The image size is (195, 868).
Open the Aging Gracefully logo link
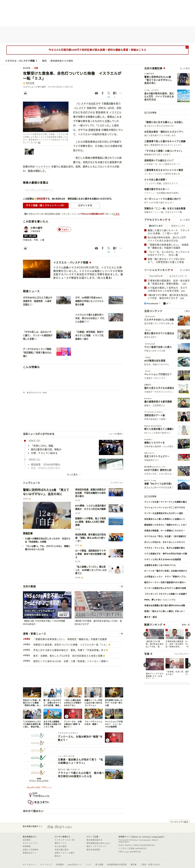[x=39, y=787]
